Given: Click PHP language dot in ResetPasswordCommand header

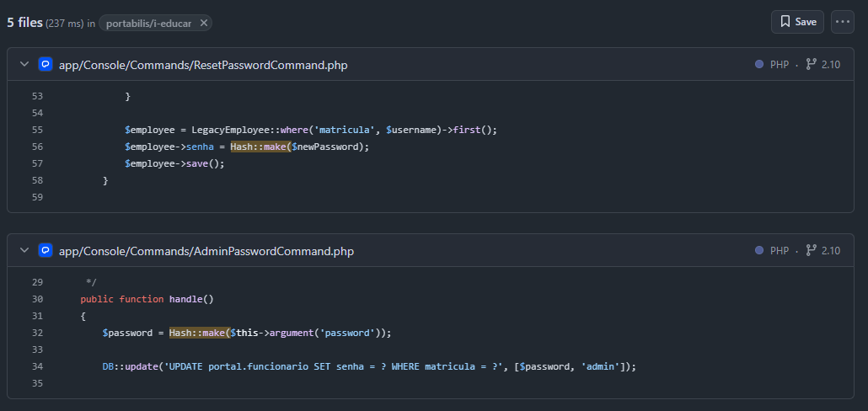Looking at the screenshot, I should click(x=759, y=65).
